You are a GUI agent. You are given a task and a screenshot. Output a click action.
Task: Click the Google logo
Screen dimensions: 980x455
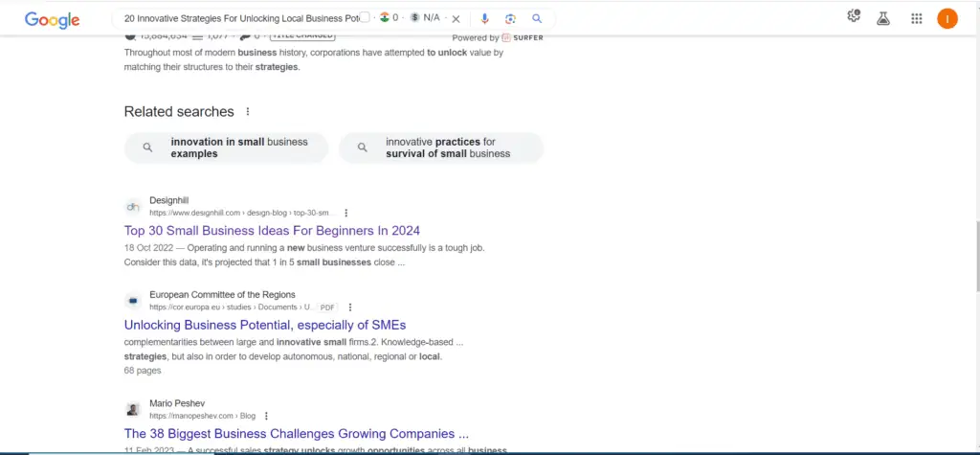pyautogui.click(x=52, y=19)
